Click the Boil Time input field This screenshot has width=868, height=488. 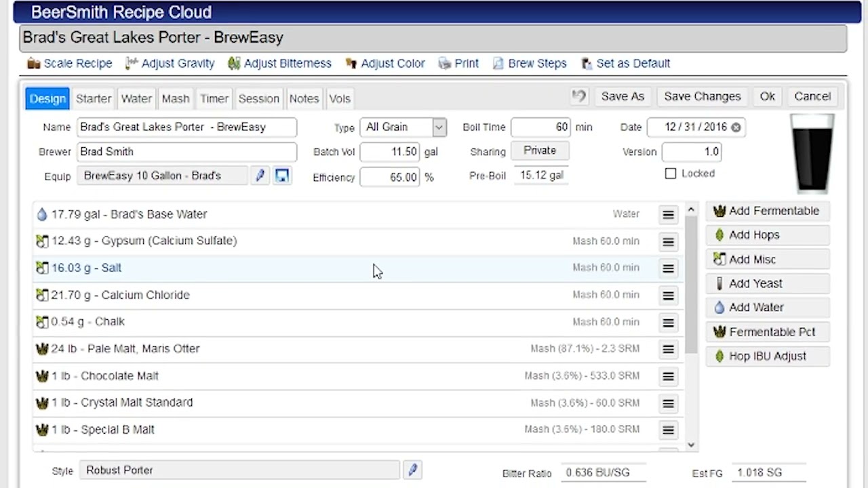click(x=541, y=127)
